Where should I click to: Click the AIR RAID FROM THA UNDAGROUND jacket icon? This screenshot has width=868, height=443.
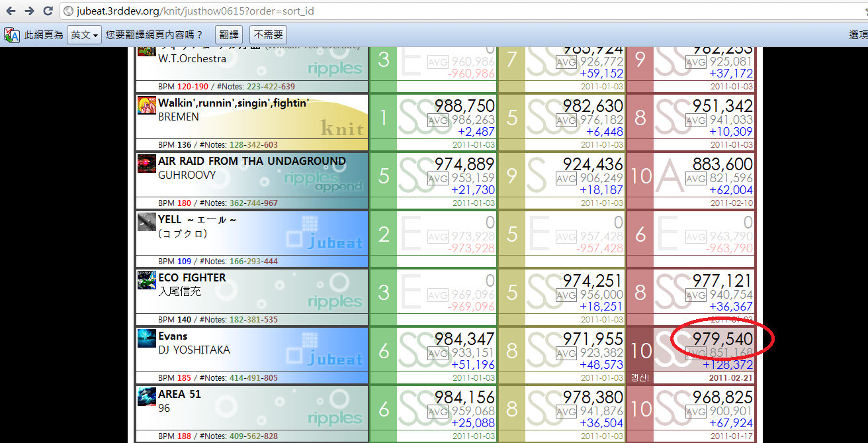pos(147,164)
